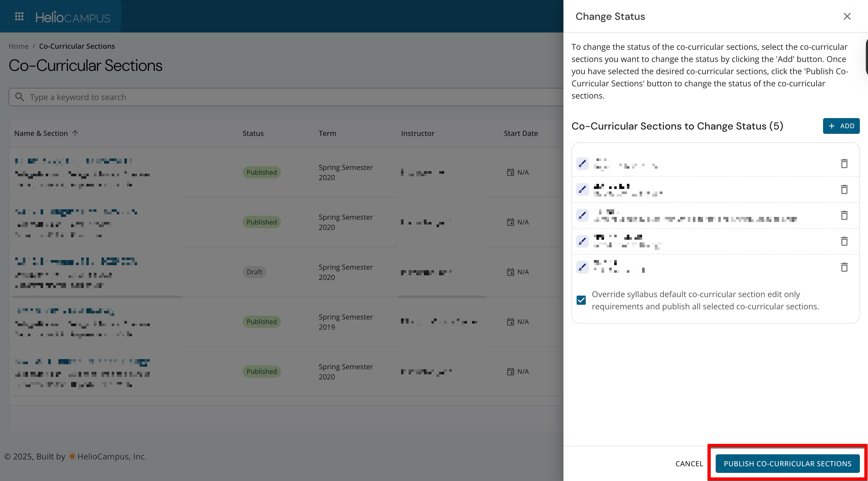Delete the first section from the list

click(844, 164)
